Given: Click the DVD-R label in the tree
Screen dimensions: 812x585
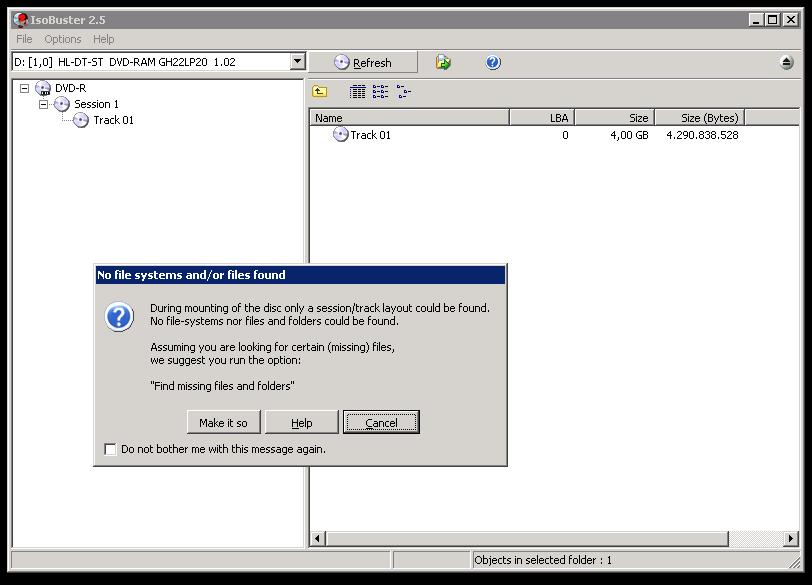Looking at the screenshot, I should click(70, 89).
